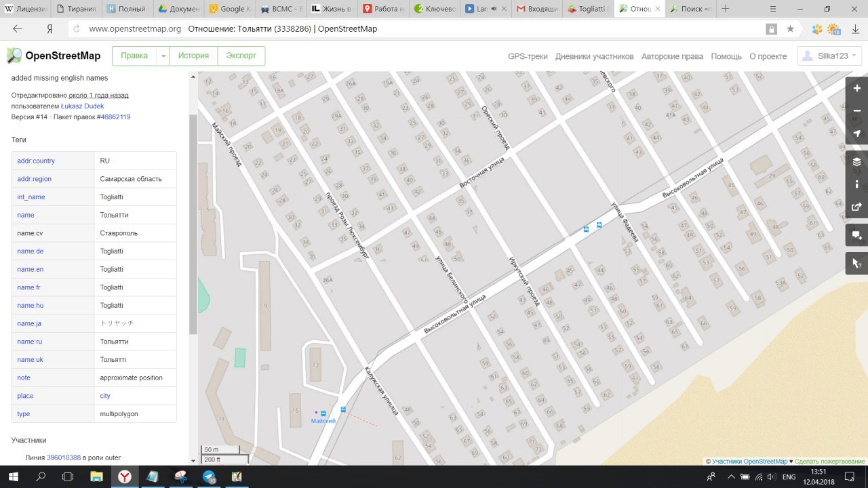Open Дневники участников link
Viewport: 868px width, 488px height.
(x=595, y=56)
